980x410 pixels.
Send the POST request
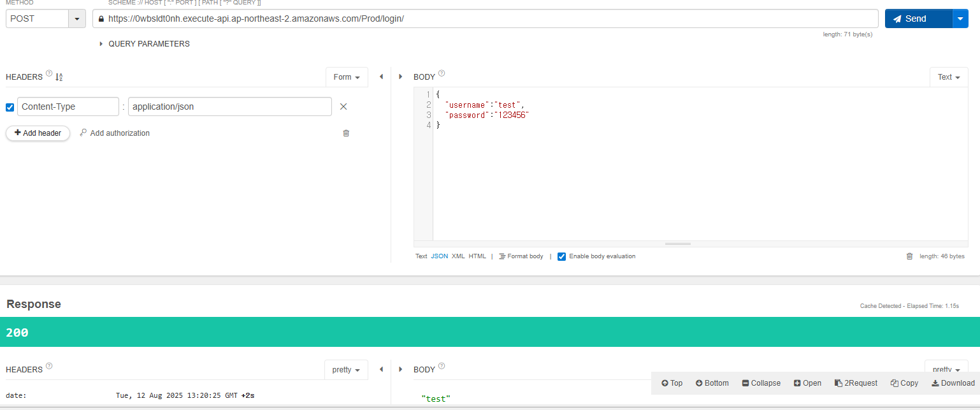coord(918,18)
